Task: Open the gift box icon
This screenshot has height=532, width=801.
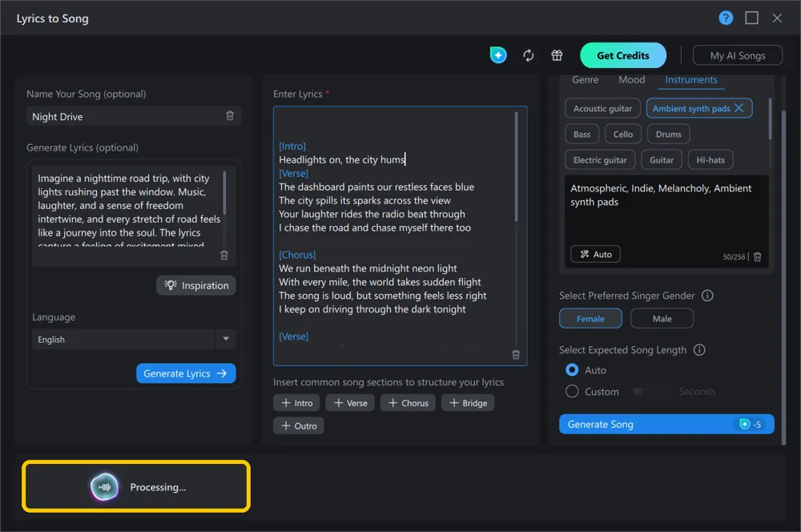Action: point(557,55)
